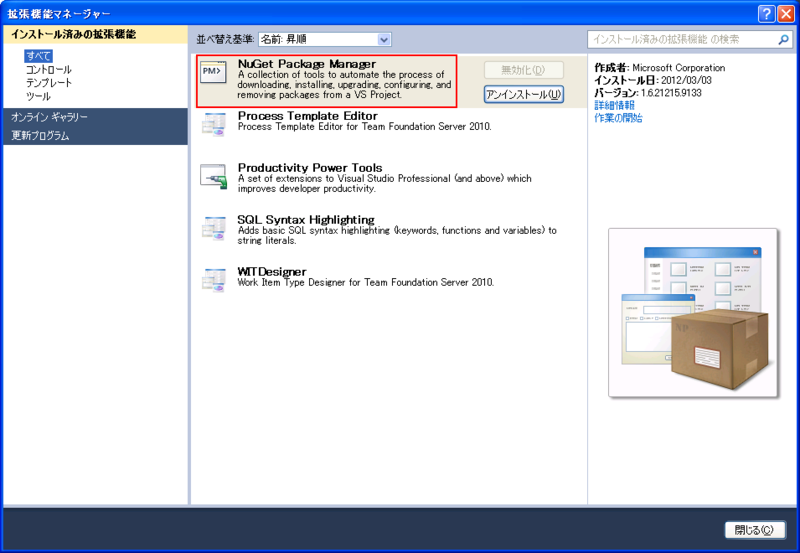This screenshot has width=800, height=553.
Task: Open the sort order dropdown 名前: 昇順
Action: tap(324, 39)
